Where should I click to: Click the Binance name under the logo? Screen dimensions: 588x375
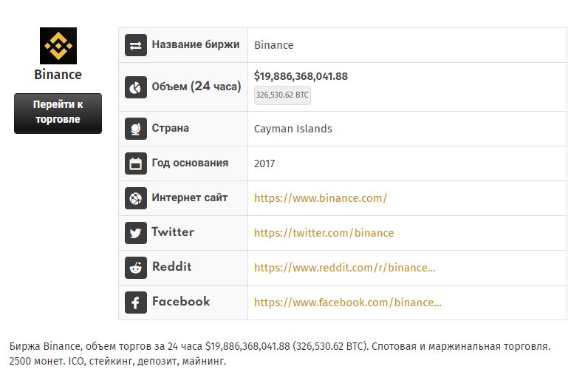coord(58,75)
